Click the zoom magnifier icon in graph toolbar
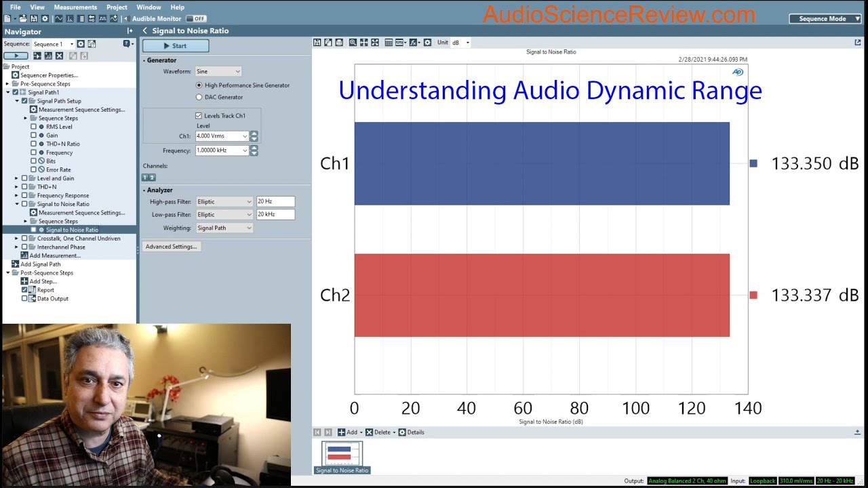Image resolution: width=868 pixels, height=488 pixels. click(353, 43)
